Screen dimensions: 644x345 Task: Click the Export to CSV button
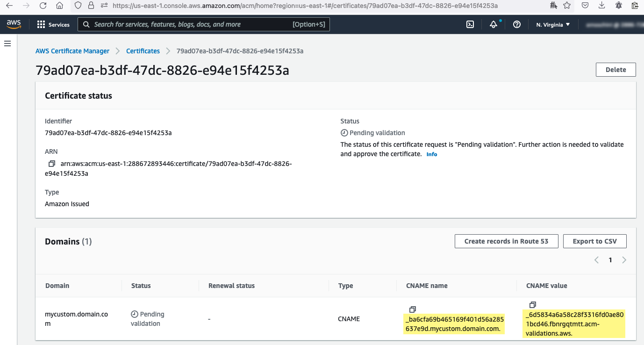595,241
